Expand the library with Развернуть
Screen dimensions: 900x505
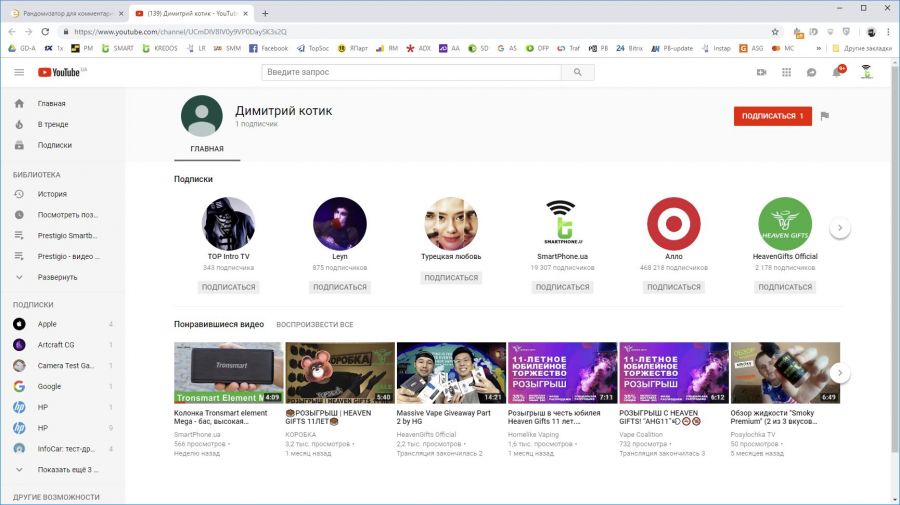click(x=57, y=277)
